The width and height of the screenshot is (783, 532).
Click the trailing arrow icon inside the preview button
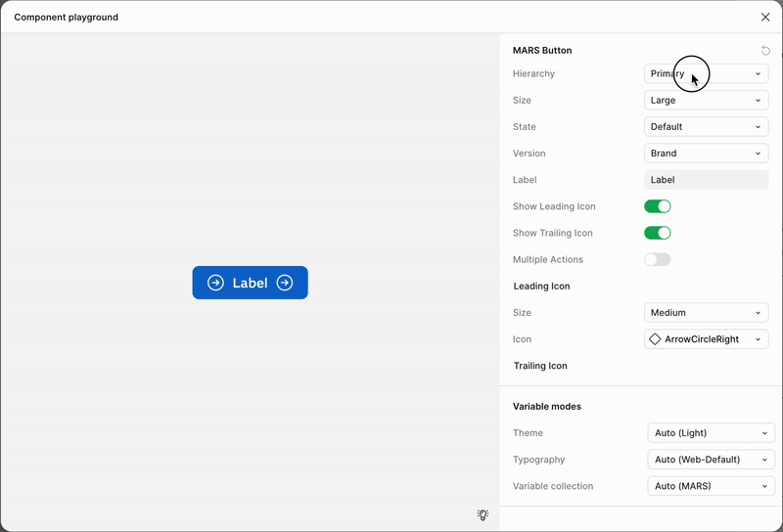pos(285,283)
